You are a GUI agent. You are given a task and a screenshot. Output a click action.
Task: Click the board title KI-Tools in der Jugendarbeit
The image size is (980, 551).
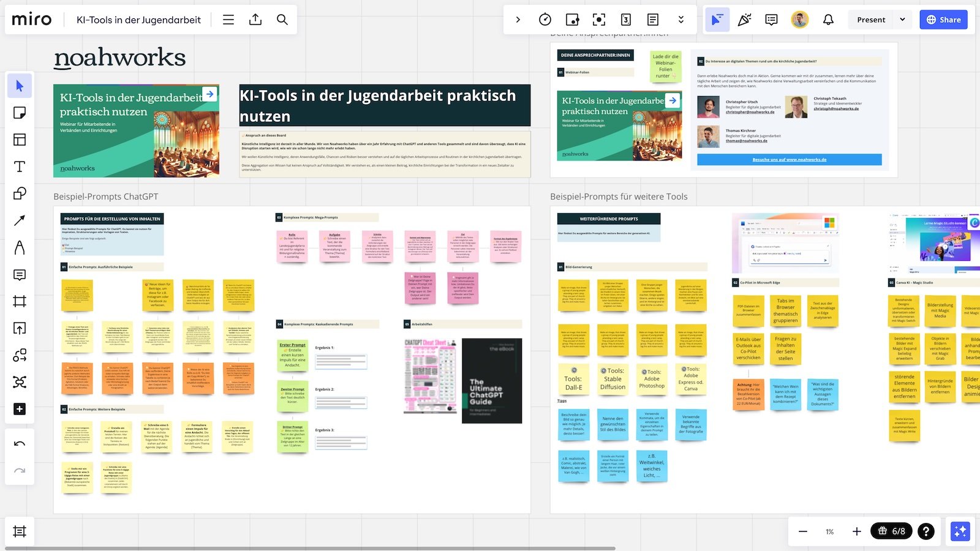(x=138, y=20)
